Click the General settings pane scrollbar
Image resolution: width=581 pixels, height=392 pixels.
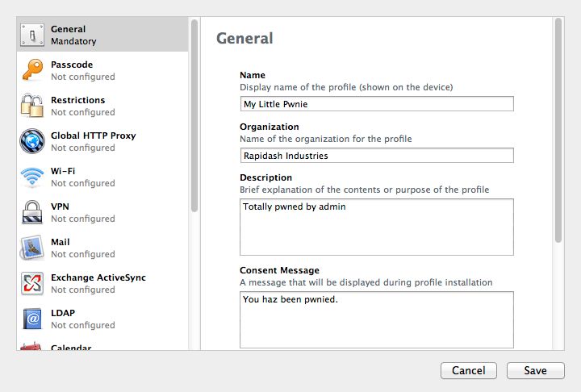558,131
